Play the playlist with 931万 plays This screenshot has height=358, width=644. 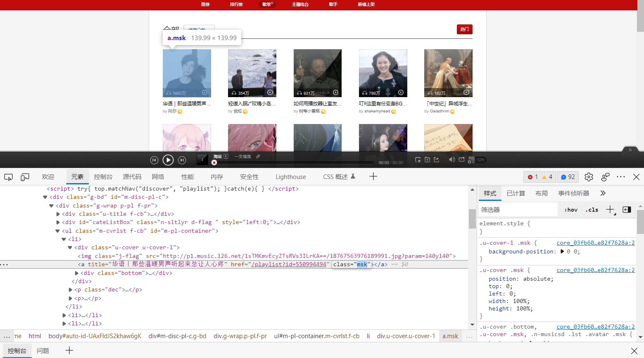pyautogui.click(x=335, y=93)
